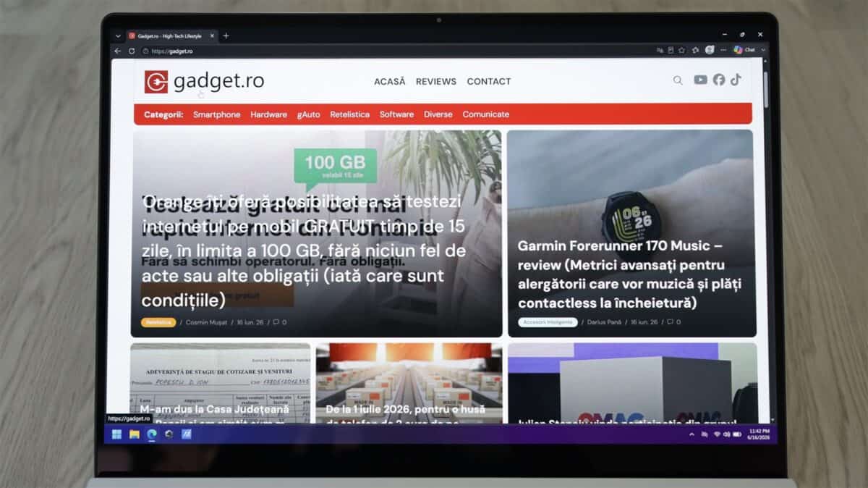Close the Gadget.ro browser tab
This screenshot has width=868, height=488.
pyautogui.click(x=212, y=35)
